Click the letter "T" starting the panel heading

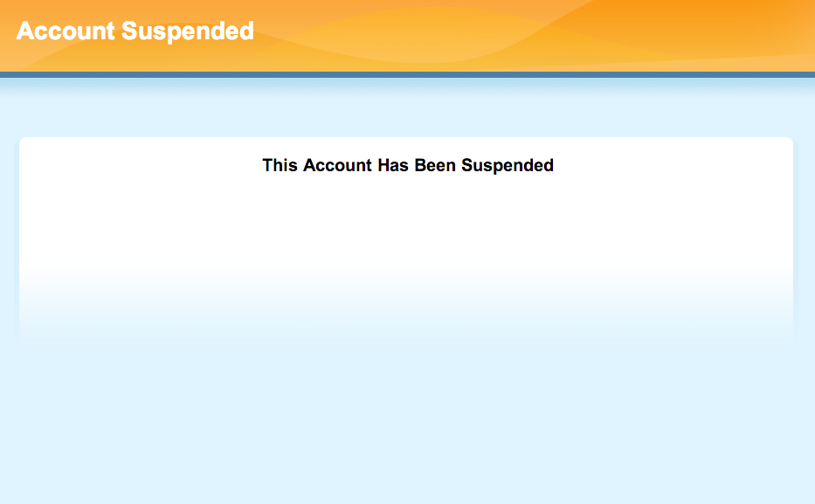pos(267,165)
